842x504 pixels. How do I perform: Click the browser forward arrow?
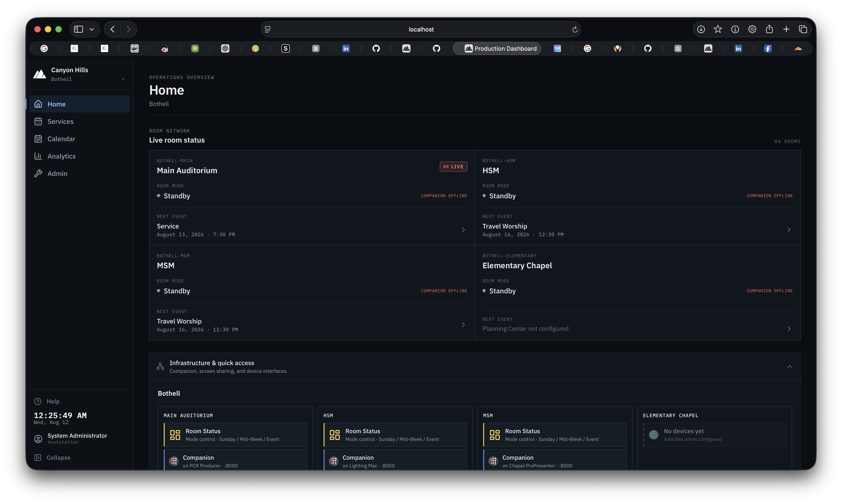pyautogui.click(x=129, y=29)
